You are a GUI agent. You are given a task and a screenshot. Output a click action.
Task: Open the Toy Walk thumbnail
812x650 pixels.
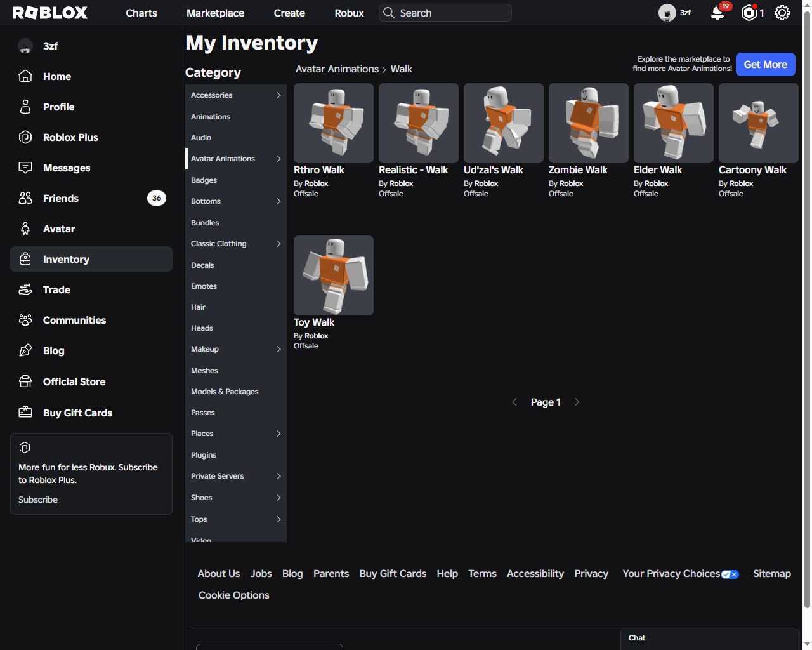point(334,275)
